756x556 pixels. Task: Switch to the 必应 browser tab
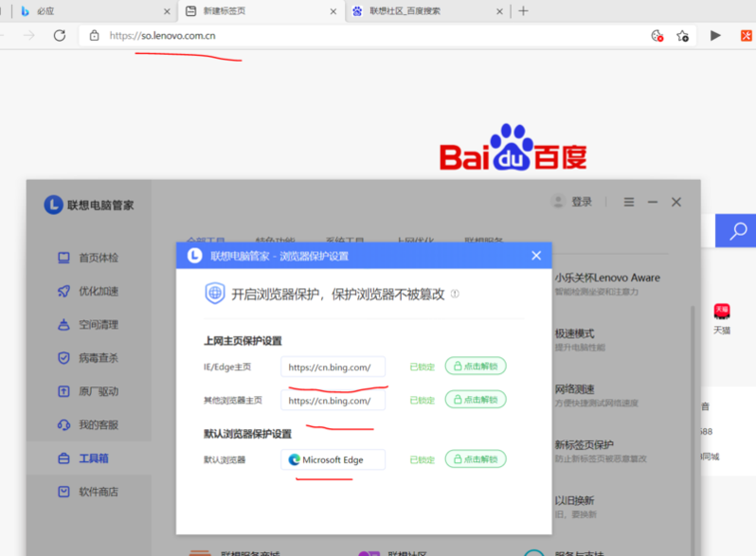pos(85,11)
